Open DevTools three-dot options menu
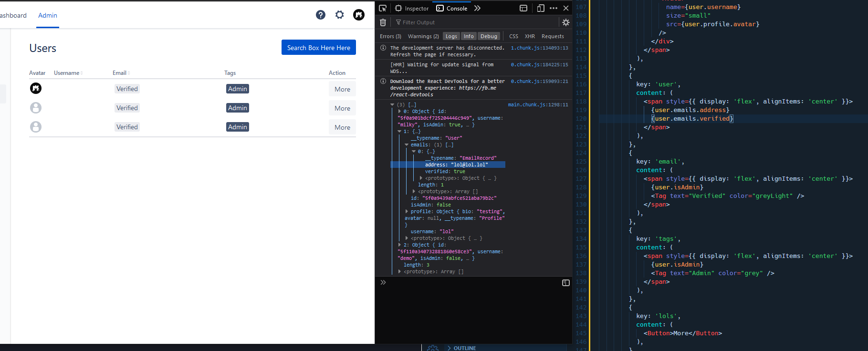 coord(554,8)
